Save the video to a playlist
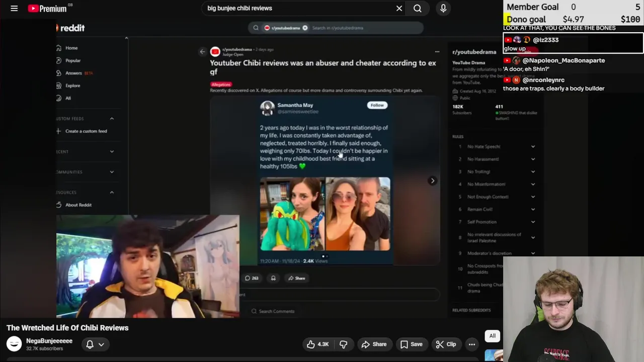Viewport: 644px width, 362px height. pos(411,344)
